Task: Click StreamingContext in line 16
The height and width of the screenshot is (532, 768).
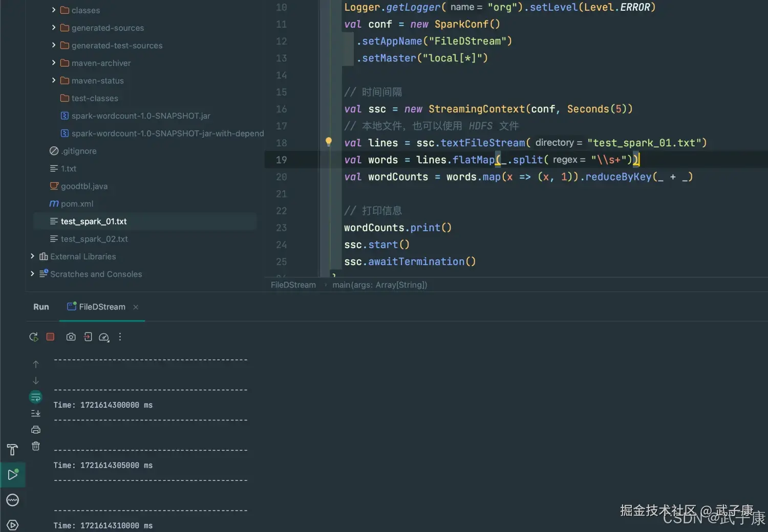Action: pyautogui.click(x=477, y=109)
